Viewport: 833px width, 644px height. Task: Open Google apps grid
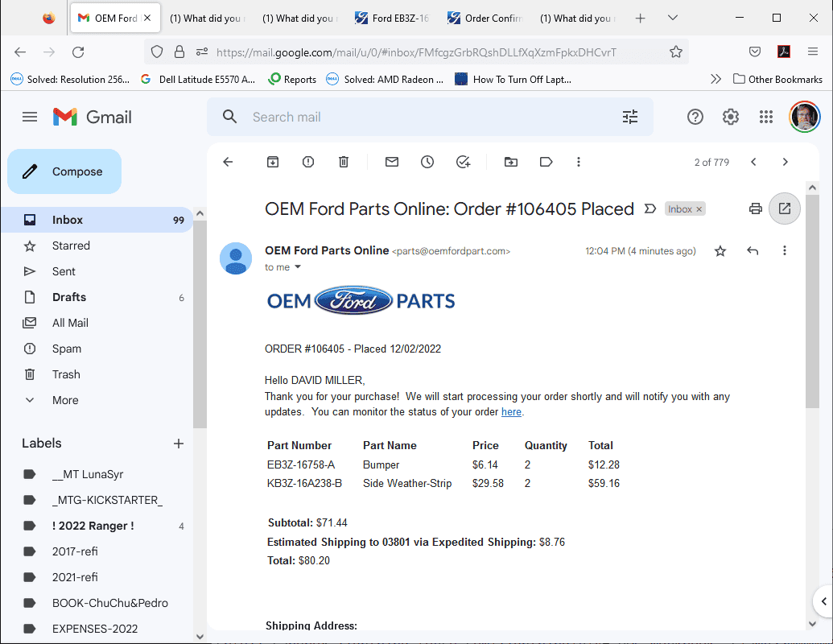[766, 117]
